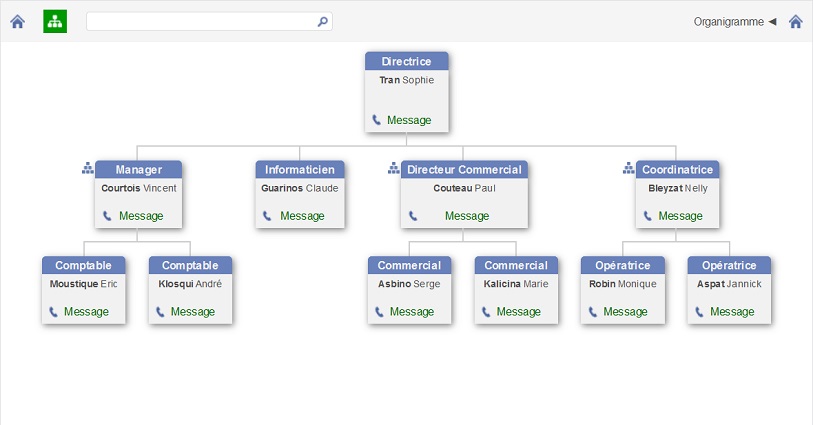Click the arrow next to Organigramme
813x425 pixels.
click(x=772, y=22)
